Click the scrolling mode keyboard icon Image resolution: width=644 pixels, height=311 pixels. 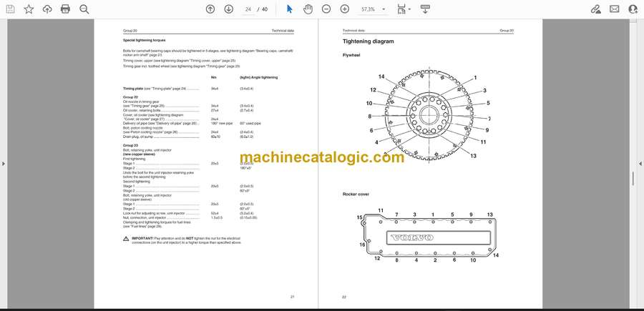click(425, 9)
